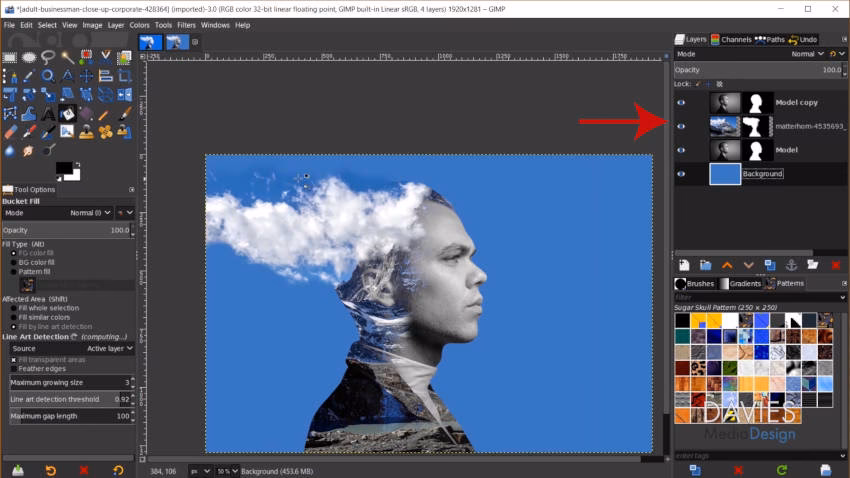The height and width of the screenshot is (478, 850).
Task: Open the Filters menu
Action: point(186,25)
